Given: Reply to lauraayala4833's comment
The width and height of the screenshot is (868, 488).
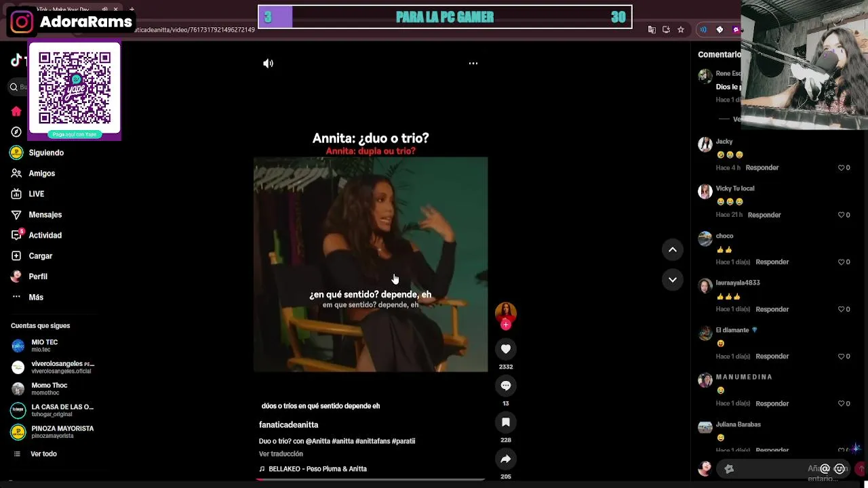Looking at the screenshot, I should (772, 309).
